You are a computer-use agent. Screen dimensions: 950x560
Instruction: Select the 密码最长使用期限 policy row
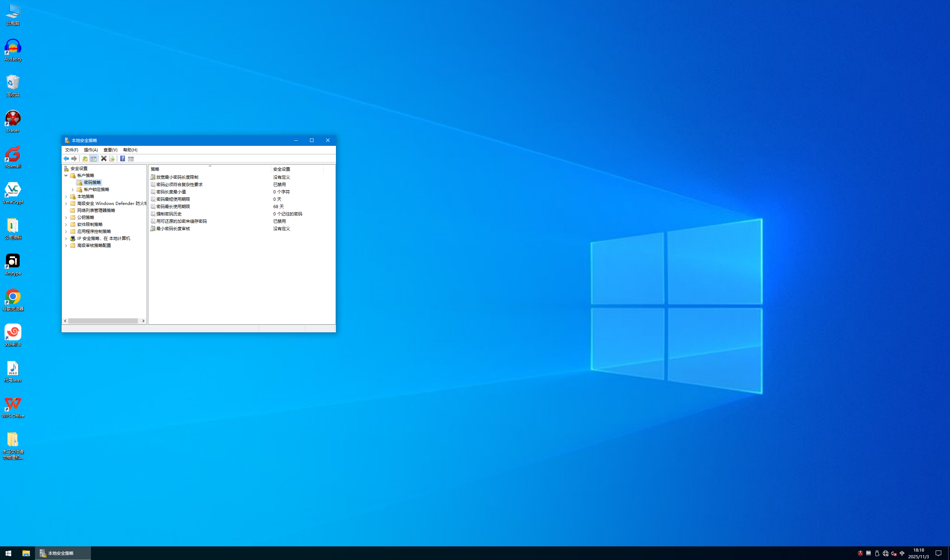tap(173, 206)
